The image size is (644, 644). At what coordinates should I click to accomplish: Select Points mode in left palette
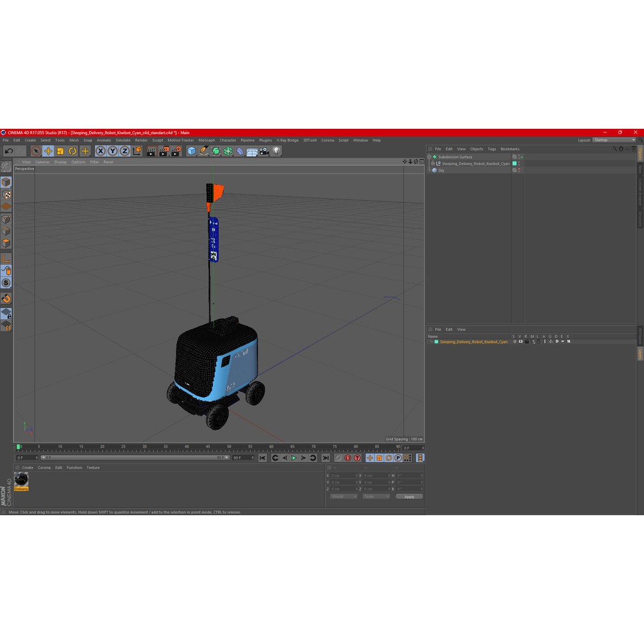(6, 219)
